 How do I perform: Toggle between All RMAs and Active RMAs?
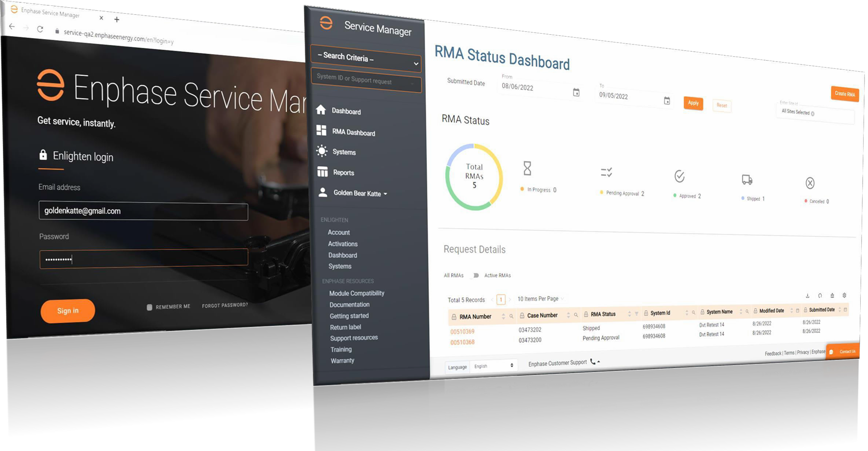475,276
